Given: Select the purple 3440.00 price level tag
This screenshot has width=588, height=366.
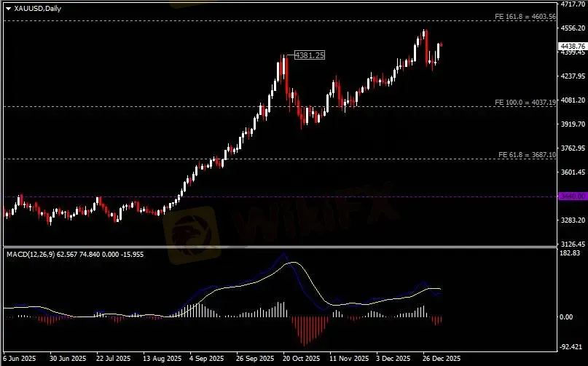Looking at the screenshot, I should click(x=573, y=196).
